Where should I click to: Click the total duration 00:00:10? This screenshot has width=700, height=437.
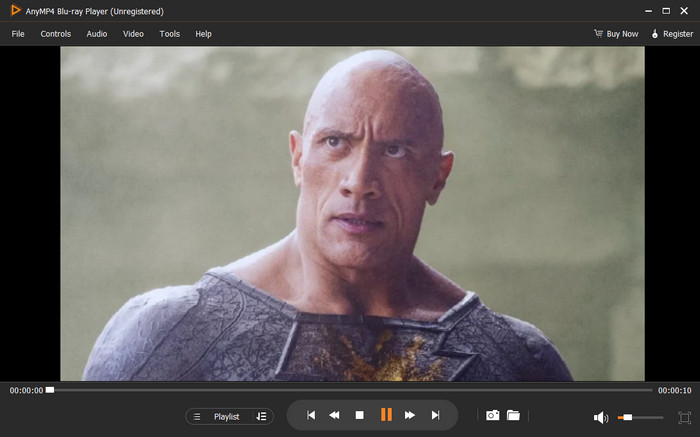pyautogui.click(x=675, y=391)
